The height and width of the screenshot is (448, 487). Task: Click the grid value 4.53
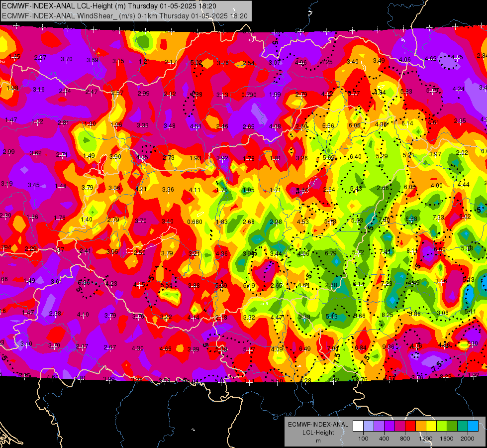[x=303, y=222]
